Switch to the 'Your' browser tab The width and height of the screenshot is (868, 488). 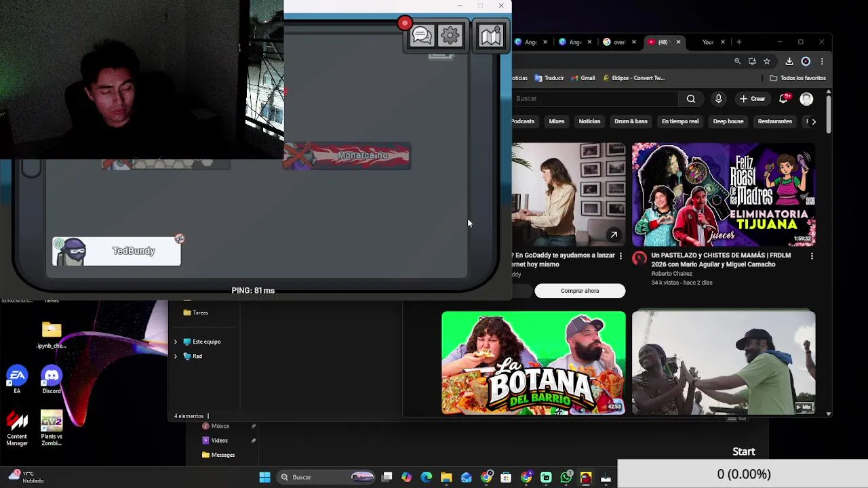pos(707,42)
